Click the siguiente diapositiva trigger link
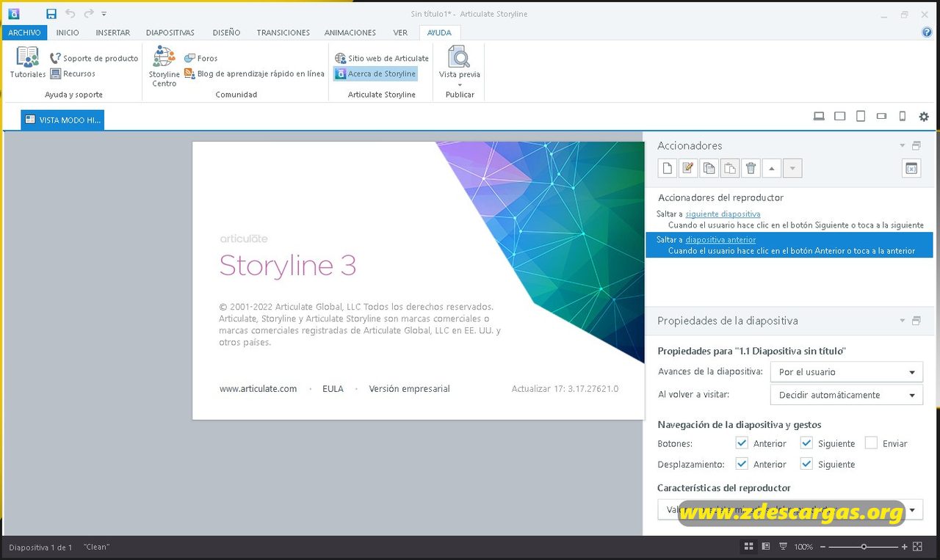 click(x=723, y=214)
